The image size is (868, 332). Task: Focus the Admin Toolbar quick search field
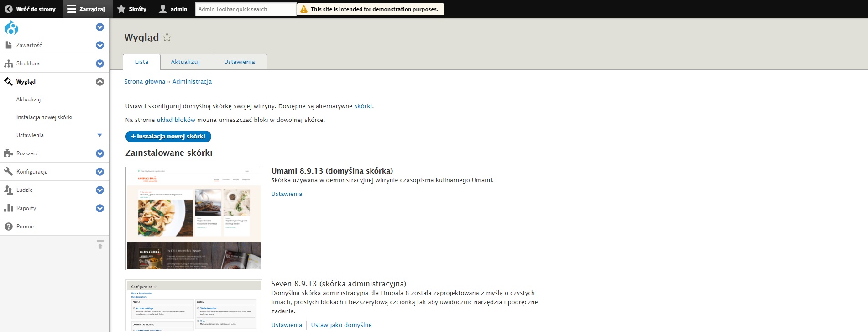tap(246, 9)
